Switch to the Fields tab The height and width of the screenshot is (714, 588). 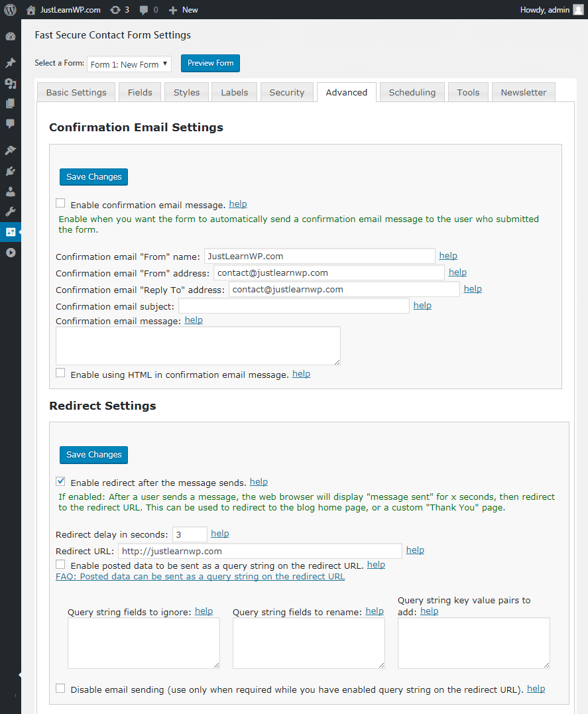tap(140, 92)
